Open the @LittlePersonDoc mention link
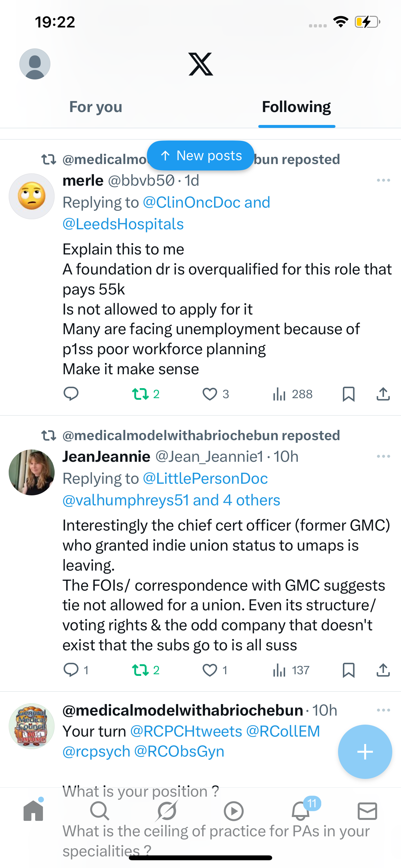 (x=205, y=479)
